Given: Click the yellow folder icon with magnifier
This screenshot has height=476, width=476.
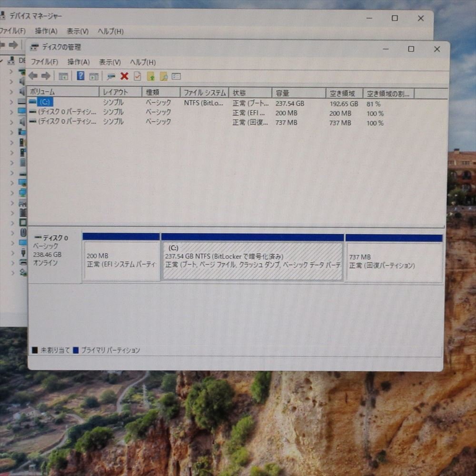Looking at the screenshot, I should (164, 76).
